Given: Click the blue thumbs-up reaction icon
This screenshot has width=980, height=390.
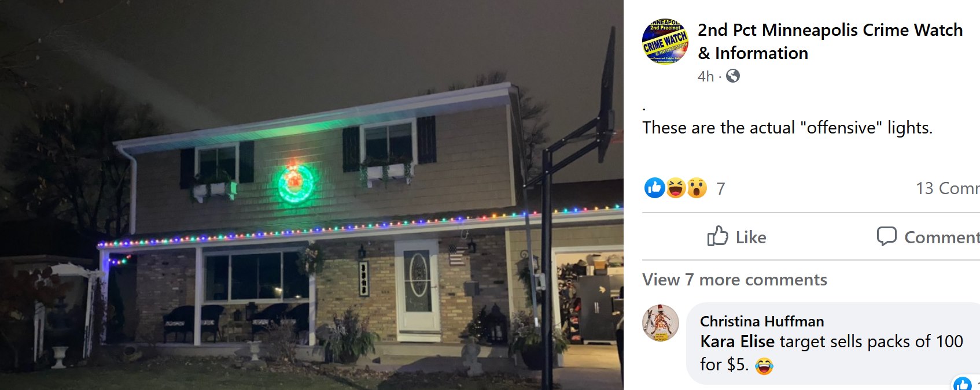Looking at the screenshot, I should pos(655,188).
